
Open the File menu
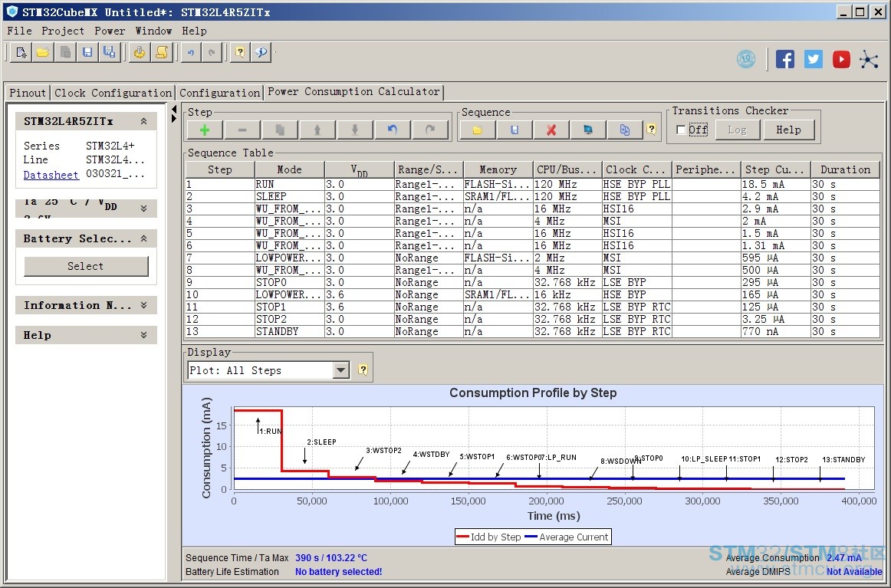point(19,31)
